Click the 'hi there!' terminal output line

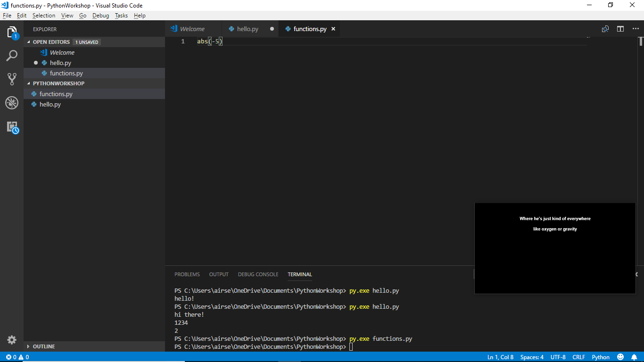[189, 315]
